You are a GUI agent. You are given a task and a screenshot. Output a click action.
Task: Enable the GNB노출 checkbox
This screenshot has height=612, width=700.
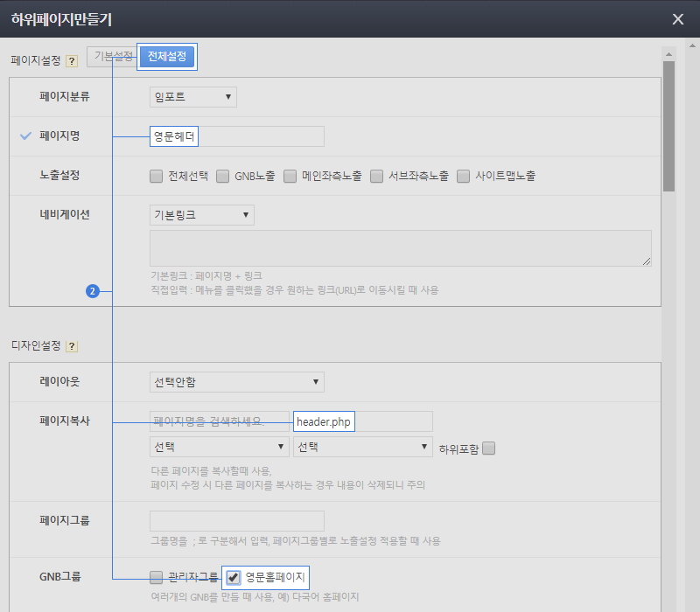coord(223,176)
